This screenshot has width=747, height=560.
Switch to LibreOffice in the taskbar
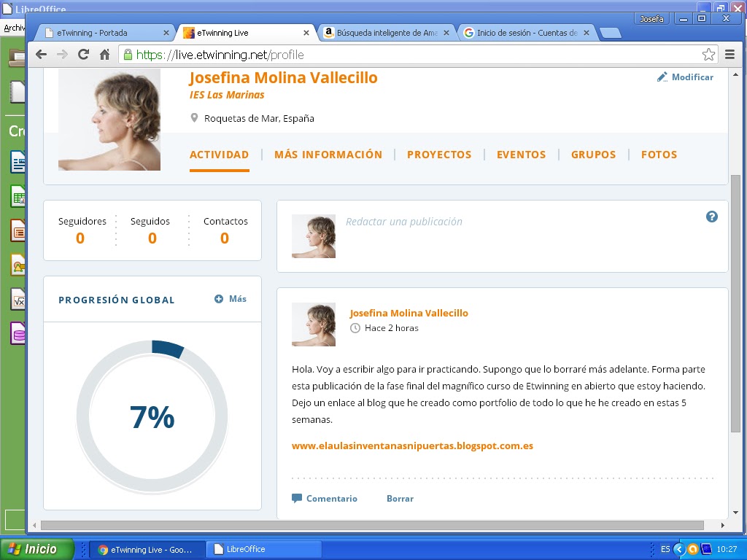point(264,549)
